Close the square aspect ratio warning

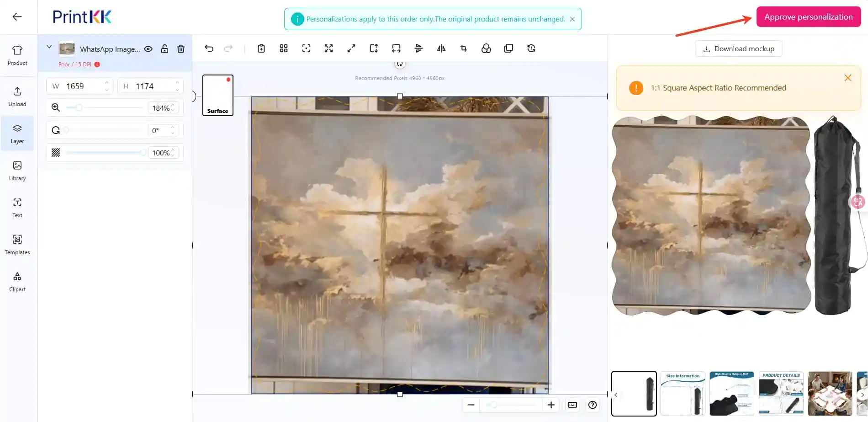[848, 78]
